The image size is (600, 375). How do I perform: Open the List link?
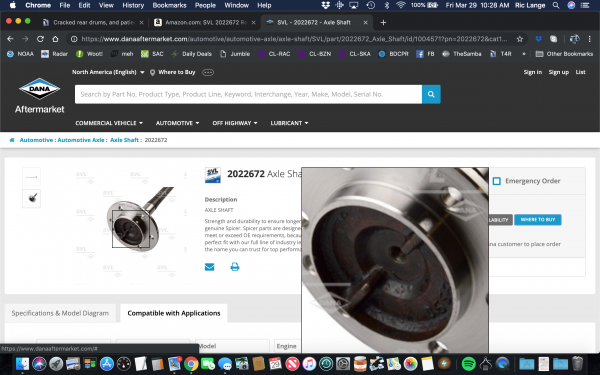pos(580,72)
